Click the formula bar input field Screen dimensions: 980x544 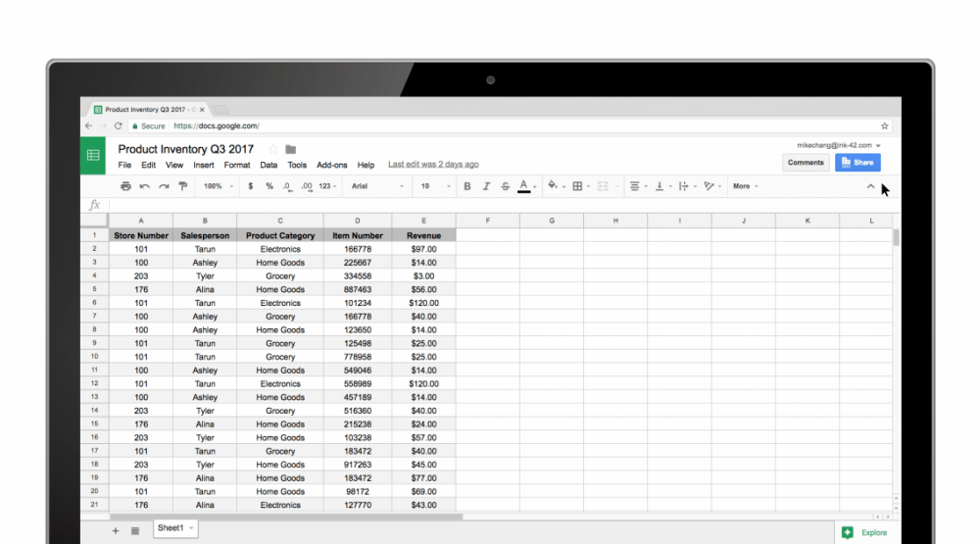click(x=490, y=205)
